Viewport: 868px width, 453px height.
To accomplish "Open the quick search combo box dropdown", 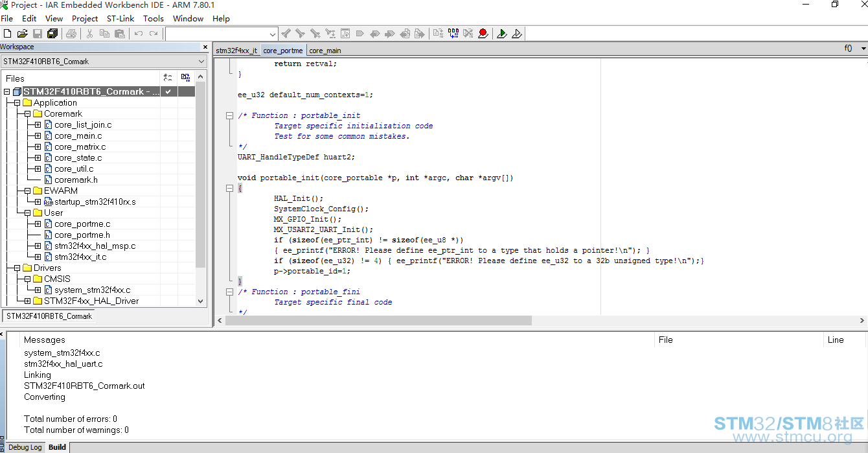I will coord(273,34).
